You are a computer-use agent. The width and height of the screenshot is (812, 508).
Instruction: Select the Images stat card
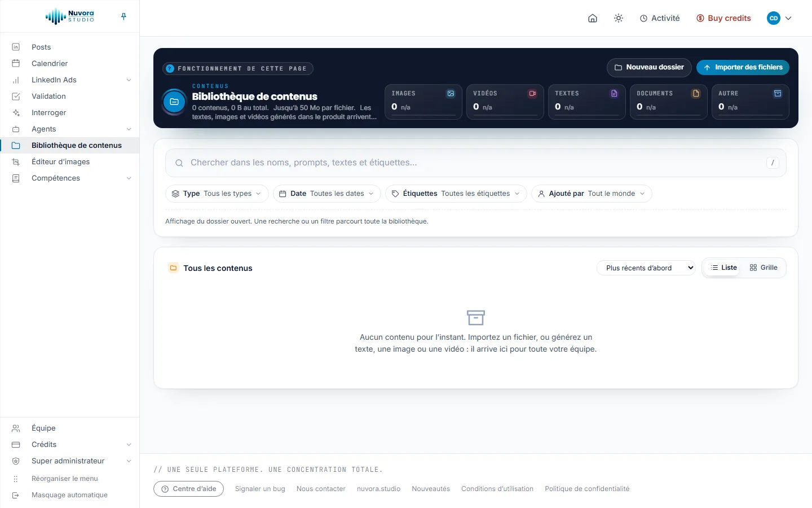[x=423, y=102]
